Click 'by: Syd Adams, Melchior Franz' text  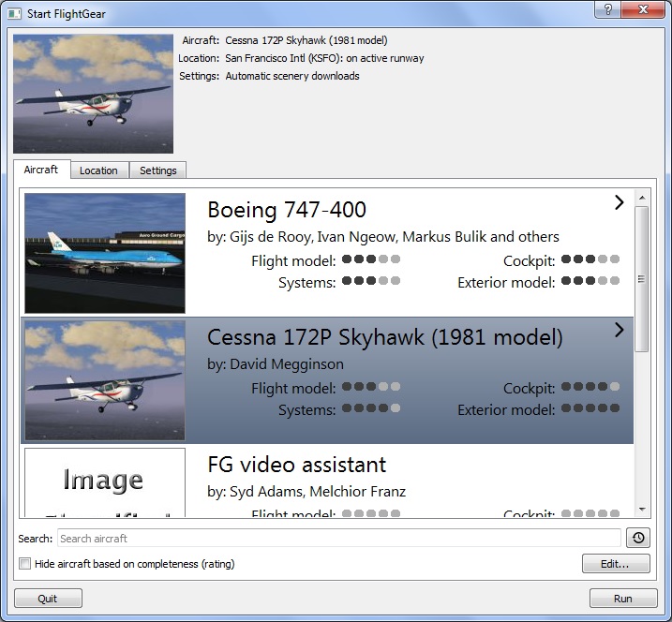[306, 492]
